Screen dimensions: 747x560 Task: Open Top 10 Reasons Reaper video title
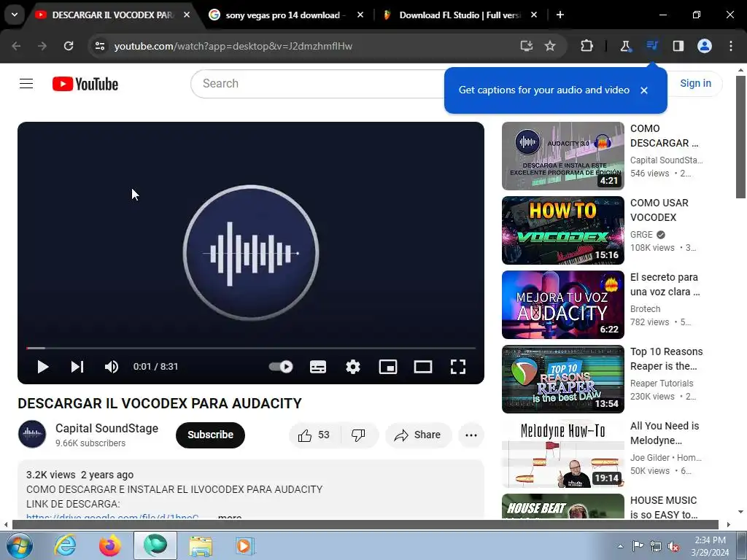click(x=666, y=359)
